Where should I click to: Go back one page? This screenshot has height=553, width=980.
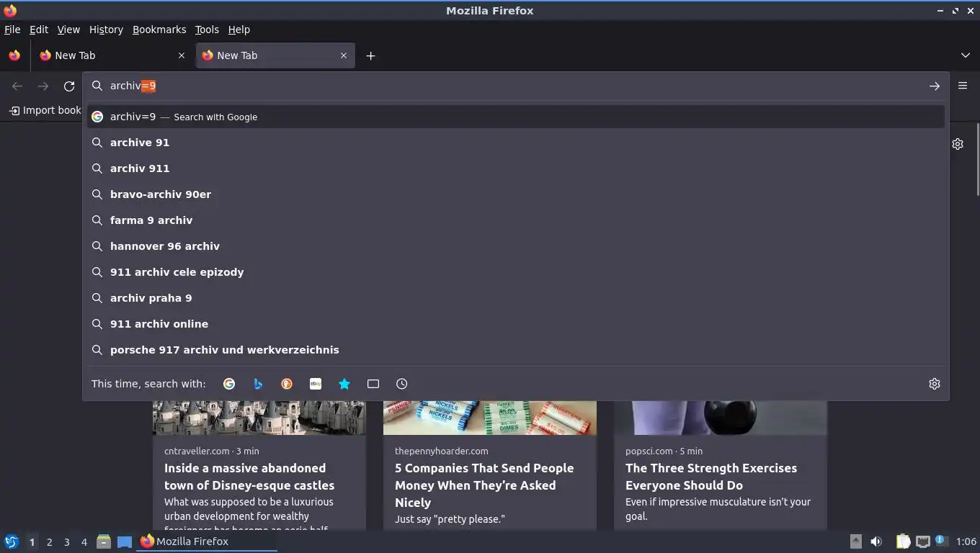tap(17, 86)
